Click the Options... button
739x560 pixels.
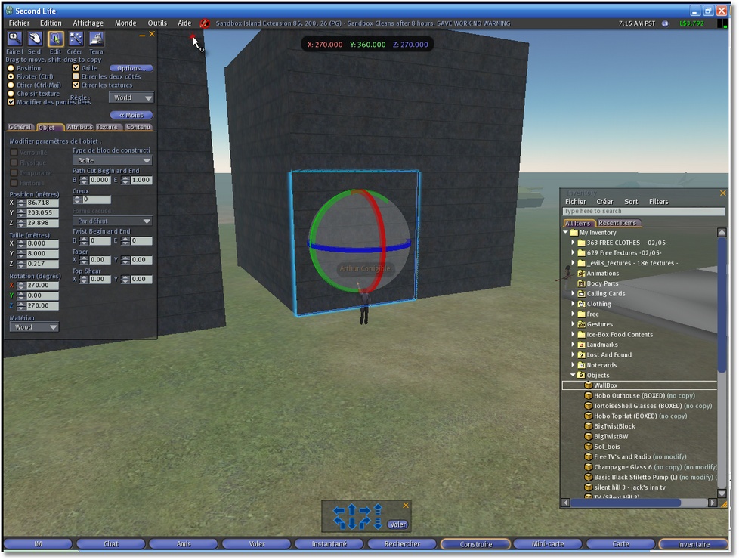click(131, 68)
